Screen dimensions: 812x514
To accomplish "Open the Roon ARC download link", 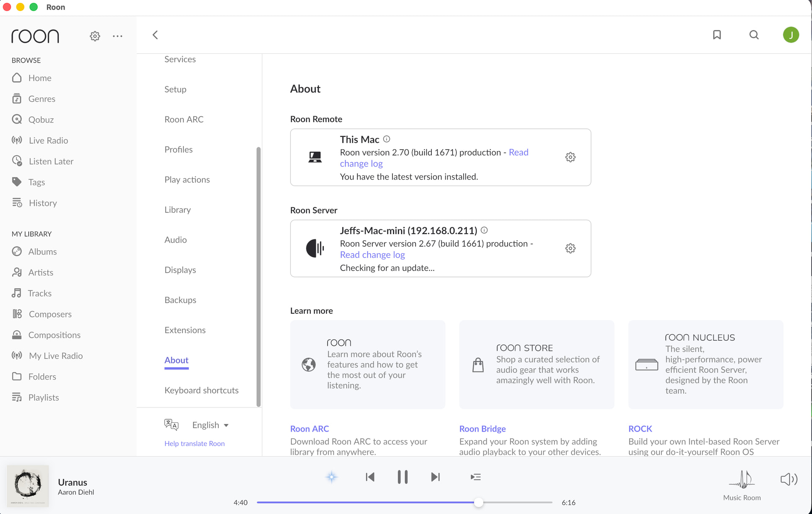I will coord(310,429).
